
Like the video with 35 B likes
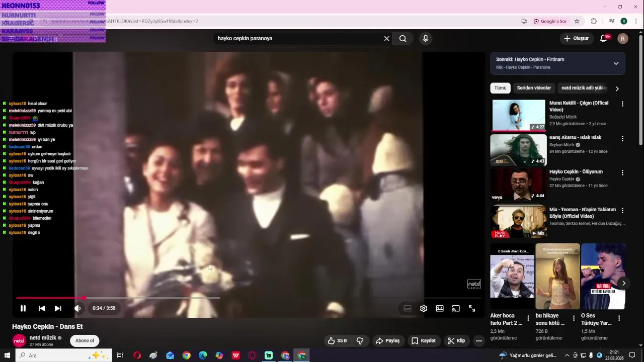[x=337, y=341]
